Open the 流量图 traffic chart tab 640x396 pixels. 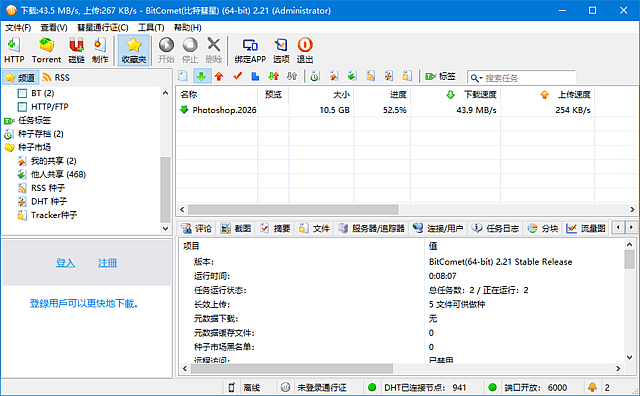[x=586, y=228]
